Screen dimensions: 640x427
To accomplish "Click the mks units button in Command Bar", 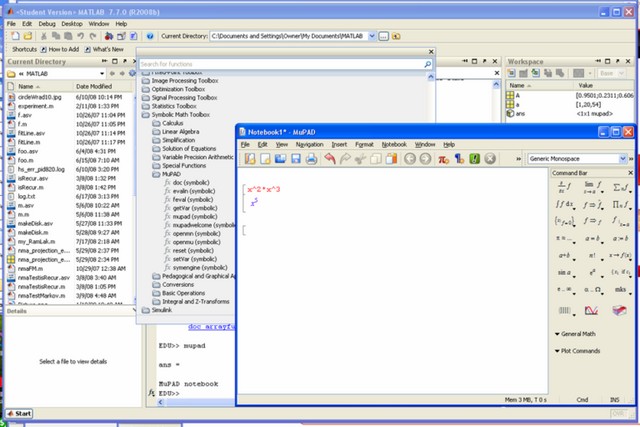I will tap(621, 289).
